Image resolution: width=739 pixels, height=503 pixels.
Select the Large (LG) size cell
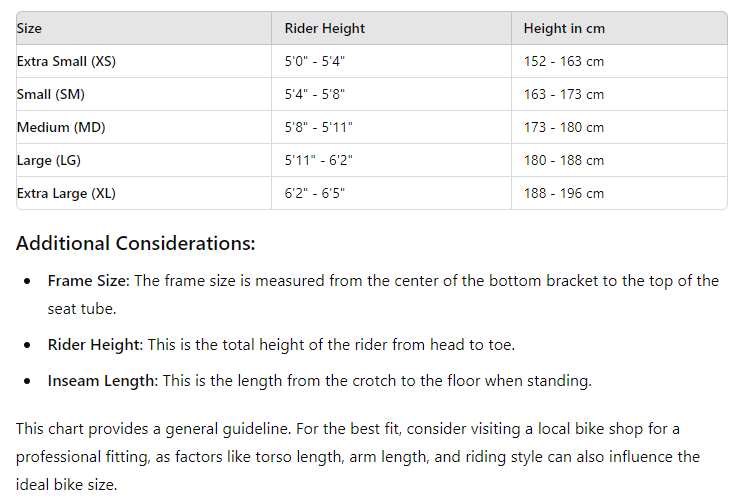coord(49,161)
